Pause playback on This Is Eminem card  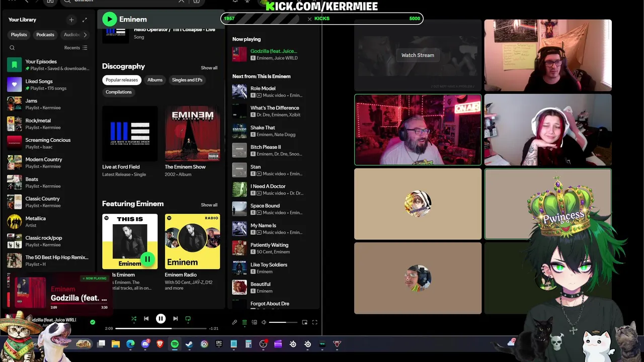[147, 259]
